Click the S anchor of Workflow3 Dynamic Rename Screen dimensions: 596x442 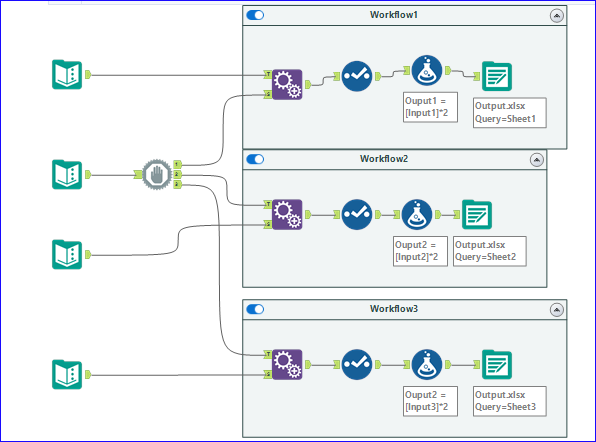pyautogui.click(x=268, y=374)
